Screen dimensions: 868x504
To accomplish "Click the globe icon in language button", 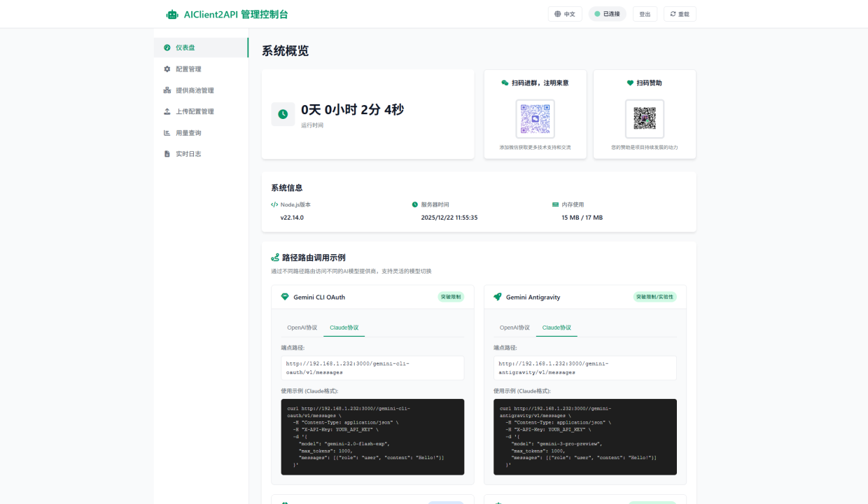I will click(x=558, y=14).
